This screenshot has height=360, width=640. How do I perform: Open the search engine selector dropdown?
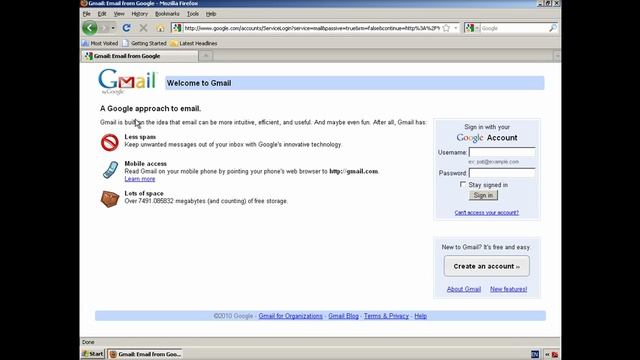tap(472, 28)
